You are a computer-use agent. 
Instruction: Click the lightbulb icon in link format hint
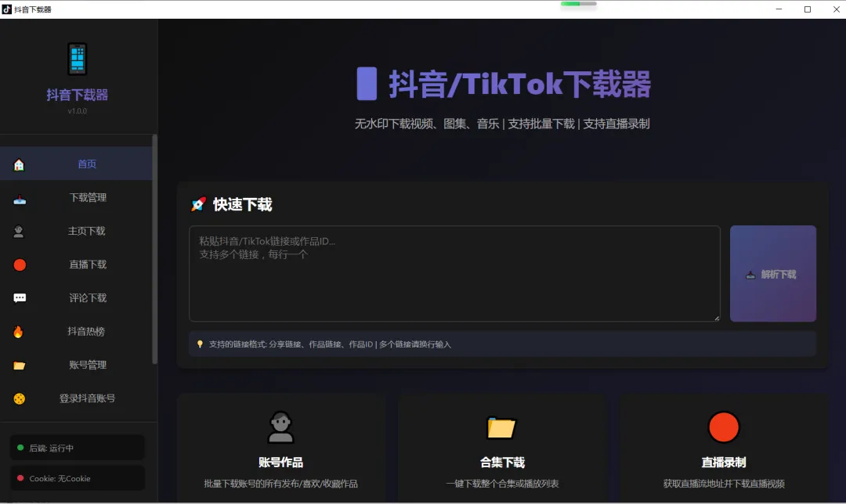click(201, 344)
